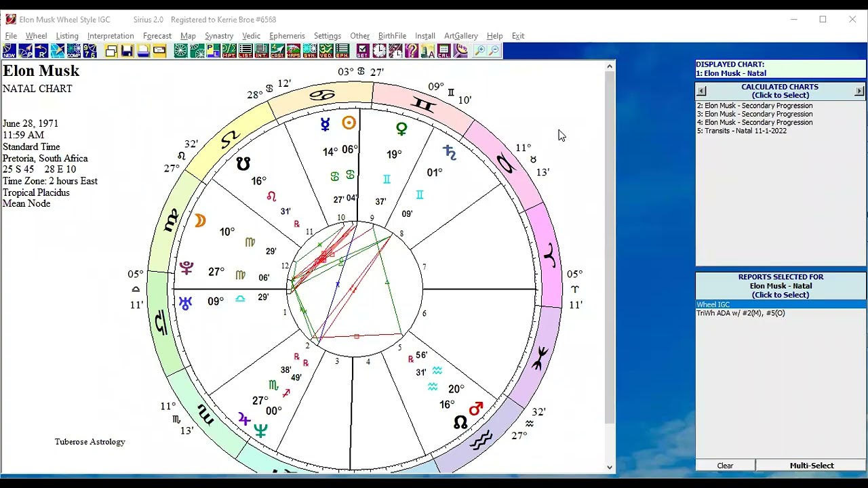868x488 pixels.
Task: Click the Clear button
Action: (x=725, y=466)
